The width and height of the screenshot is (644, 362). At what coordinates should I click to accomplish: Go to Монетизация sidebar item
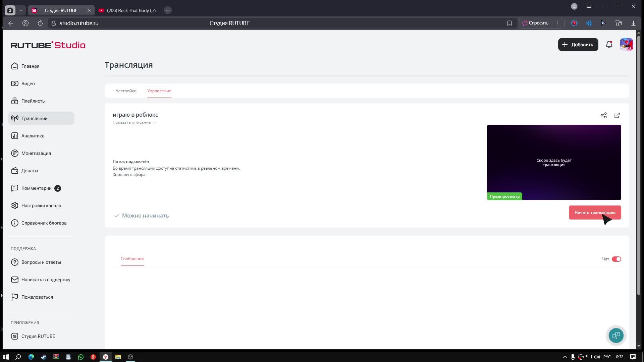coord(36,153)
